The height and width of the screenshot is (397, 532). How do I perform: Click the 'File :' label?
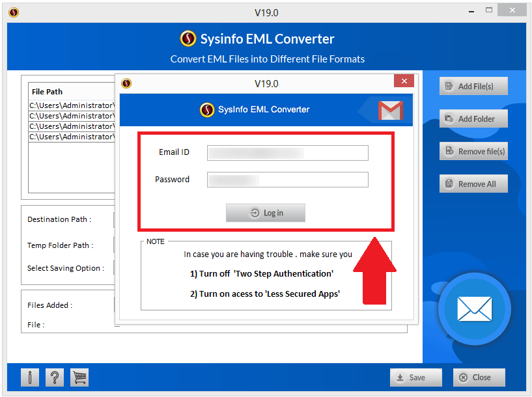click(36, 325)
